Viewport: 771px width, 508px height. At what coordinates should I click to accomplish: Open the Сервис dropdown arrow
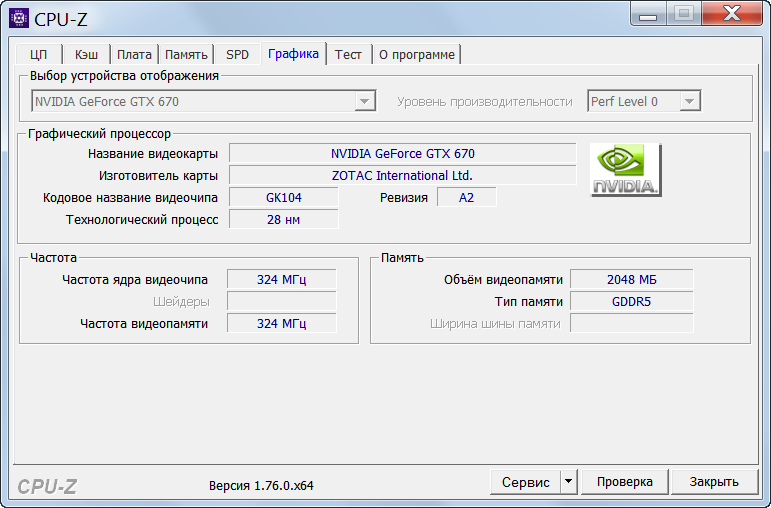pos(568,481)
